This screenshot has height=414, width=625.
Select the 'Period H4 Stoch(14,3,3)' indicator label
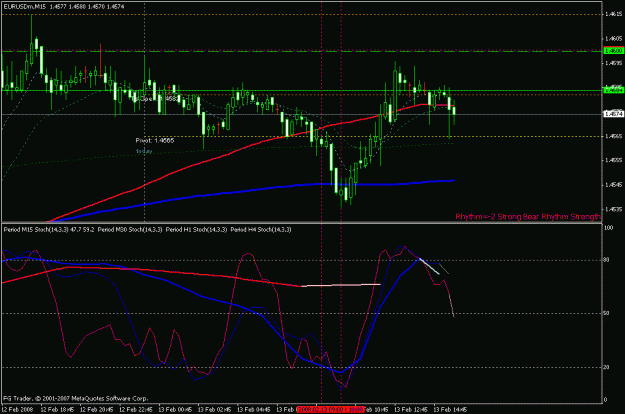261,230
